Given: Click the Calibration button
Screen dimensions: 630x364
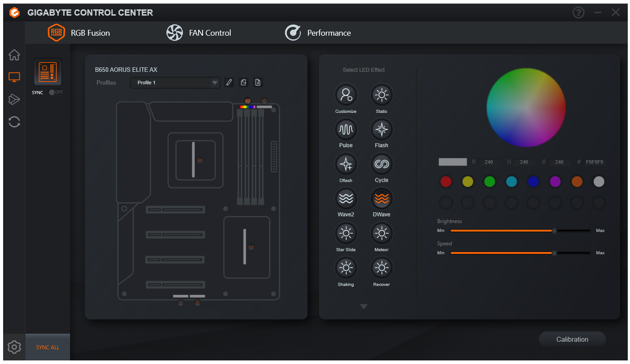Looking at the screenshot, I should tap(572, 339).
